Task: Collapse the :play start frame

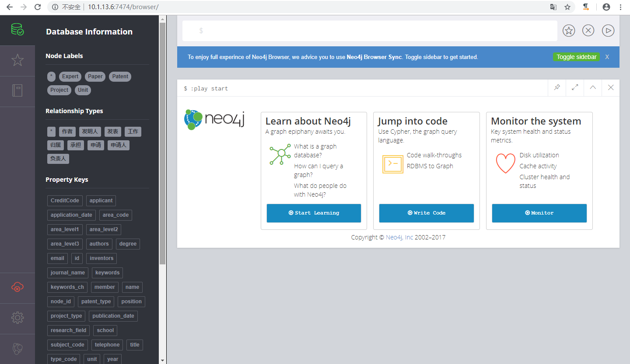Action: (x=593, y=88)
